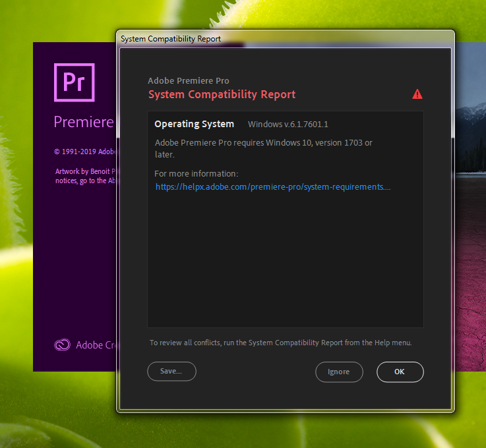
Task: Click the Adobe Creative Cloud logo icon
Action: click(x=62, y=345)
